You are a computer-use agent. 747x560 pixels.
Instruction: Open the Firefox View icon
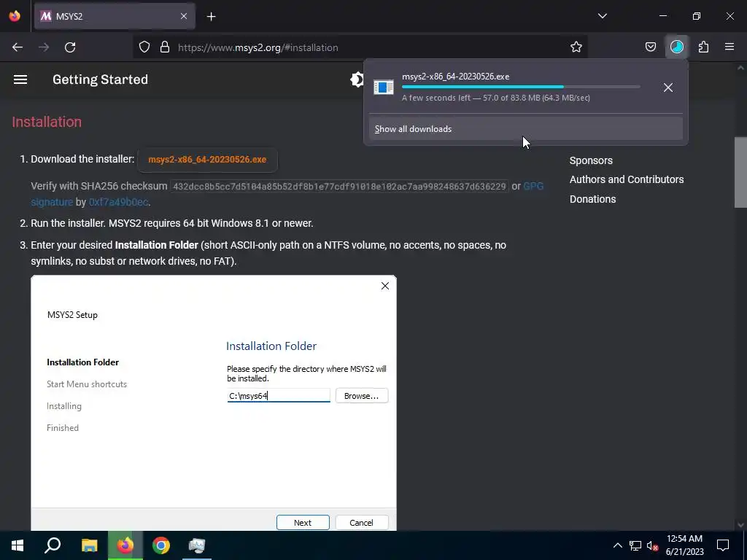pos(15,16)
